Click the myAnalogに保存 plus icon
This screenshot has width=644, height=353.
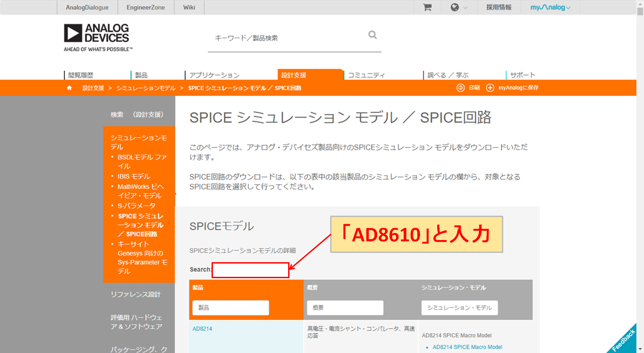[490, 87]
